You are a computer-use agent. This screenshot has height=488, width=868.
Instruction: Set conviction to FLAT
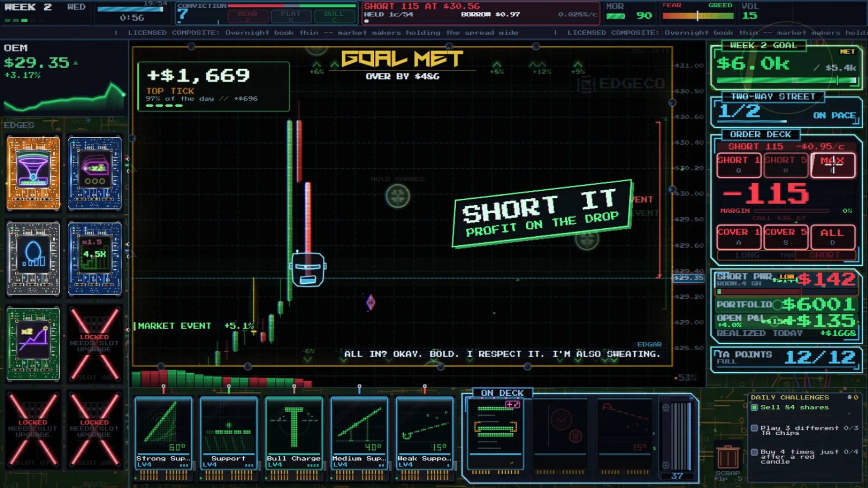pos(291,16)
